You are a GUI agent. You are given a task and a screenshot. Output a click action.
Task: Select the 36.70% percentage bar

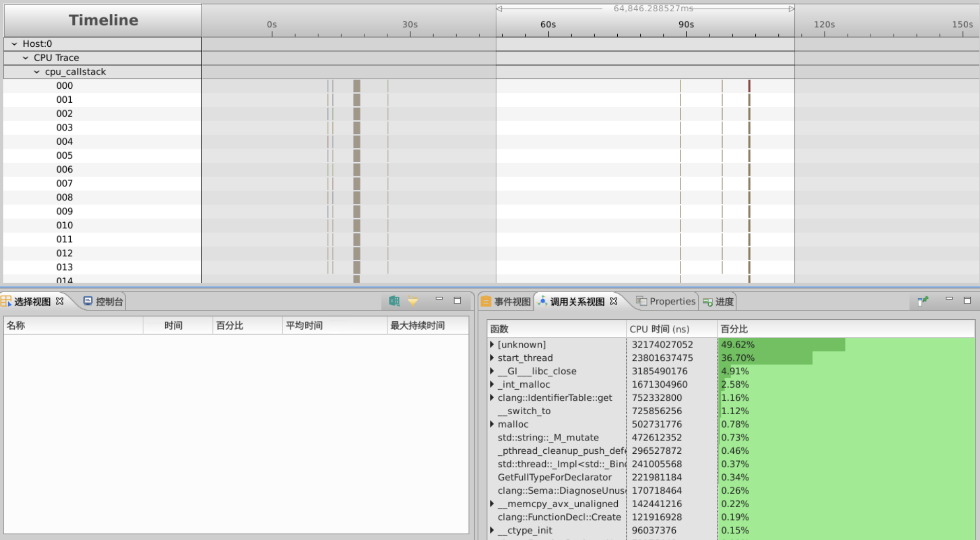coord(765,358)
